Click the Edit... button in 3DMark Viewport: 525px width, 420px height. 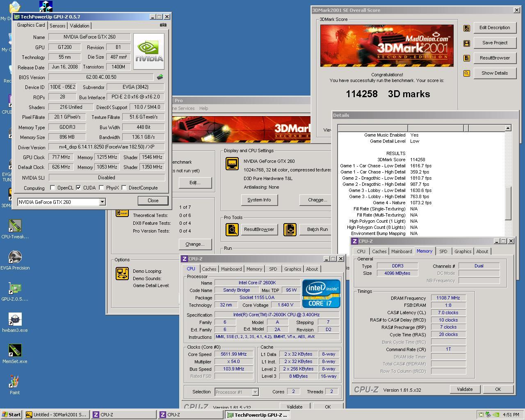195,183
